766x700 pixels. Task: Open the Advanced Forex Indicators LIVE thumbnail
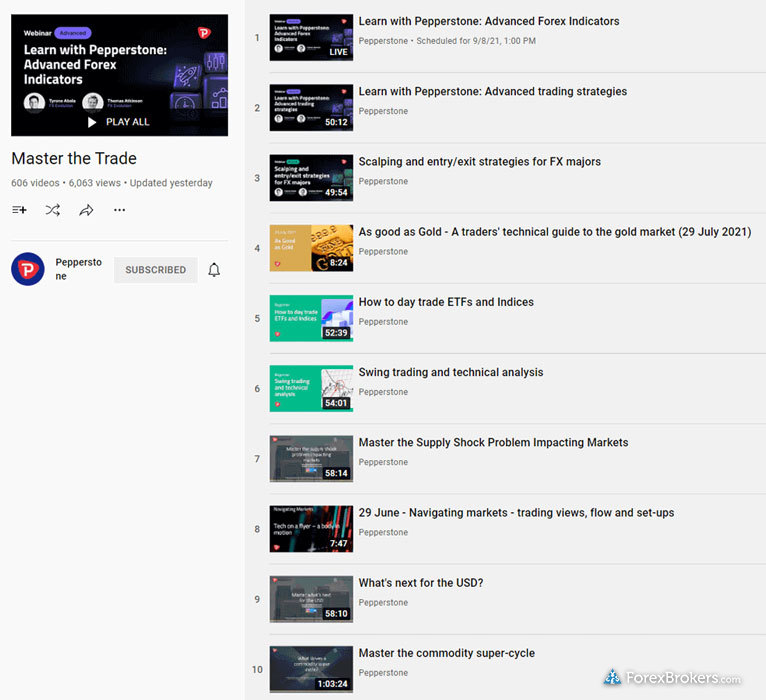[311, 38]
